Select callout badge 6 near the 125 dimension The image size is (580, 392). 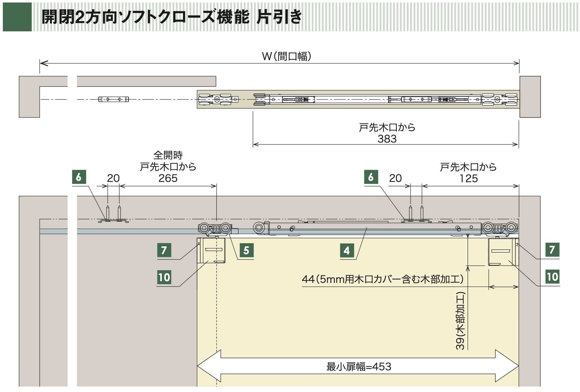tap(371, 177)
